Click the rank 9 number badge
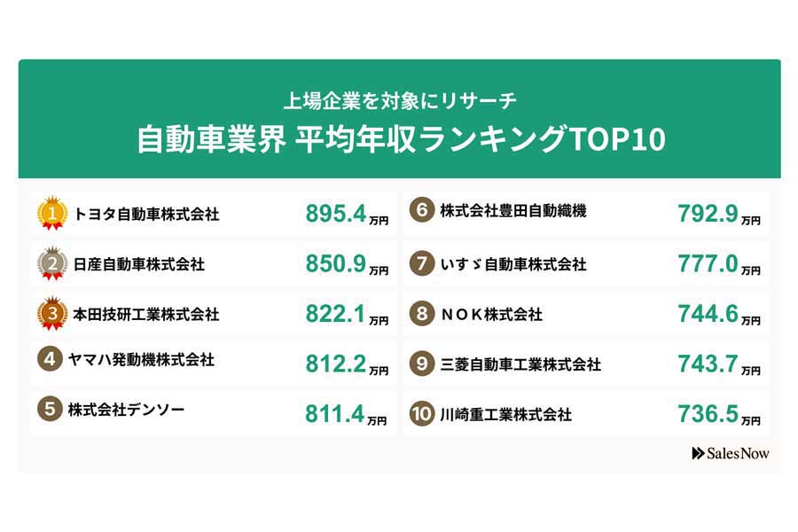This screenshot has height=532, width=798. (x=422, y=364)
